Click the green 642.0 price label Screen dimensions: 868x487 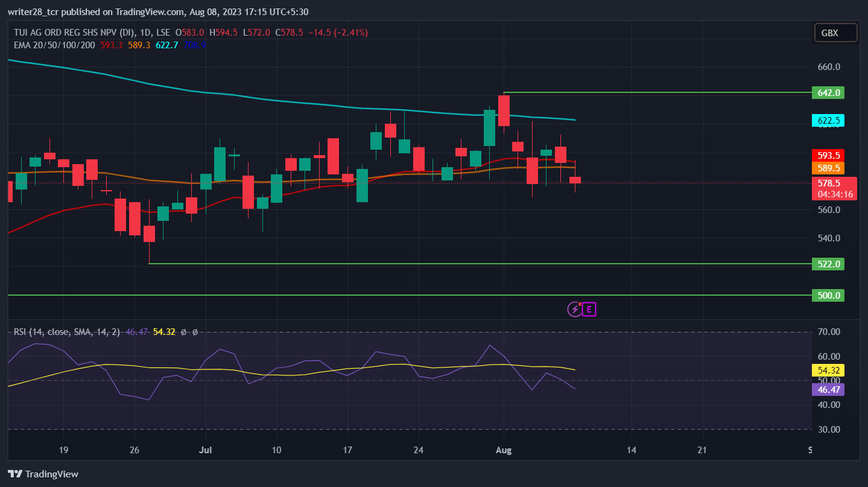pos(828,93)
